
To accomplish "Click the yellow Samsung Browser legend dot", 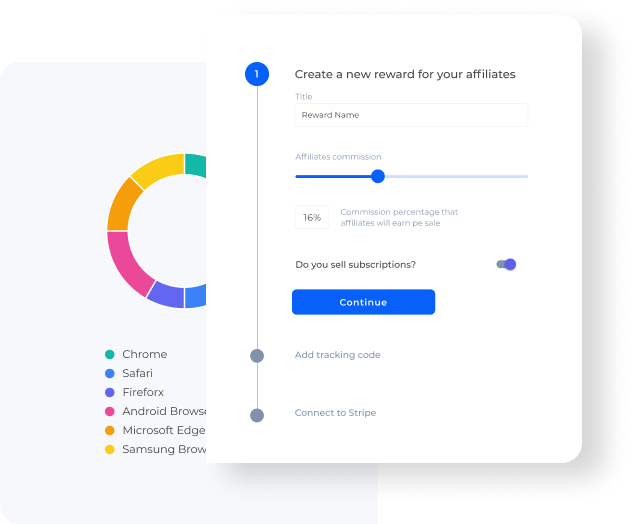I will [x=110, y=449].
